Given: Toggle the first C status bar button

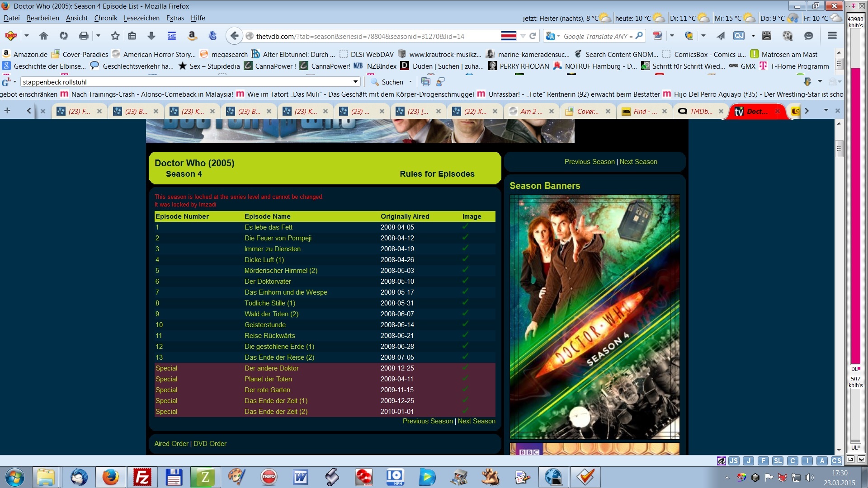Looking at the screenshot, I should click(793, 461).
